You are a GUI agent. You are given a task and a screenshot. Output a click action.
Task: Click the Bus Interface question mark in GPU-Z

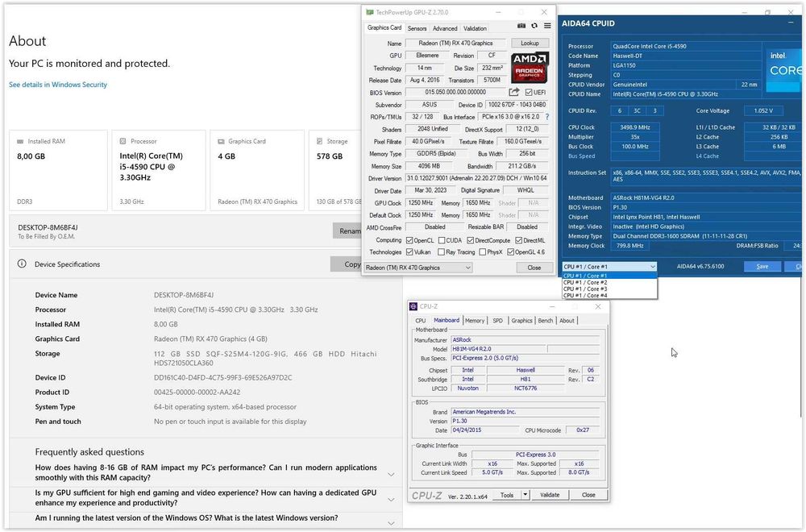point(547,117)
